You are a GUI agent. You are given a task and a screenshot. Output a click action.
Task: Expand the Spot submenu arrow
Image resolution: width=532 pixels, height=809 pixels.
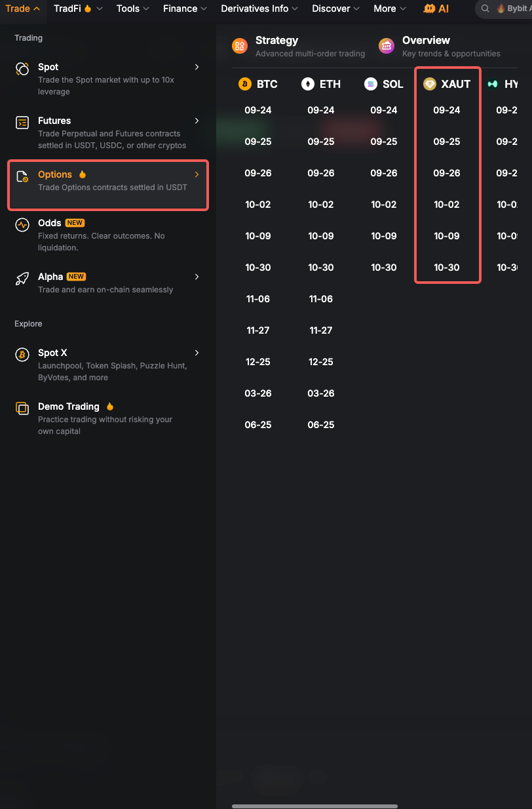(197, 67)
